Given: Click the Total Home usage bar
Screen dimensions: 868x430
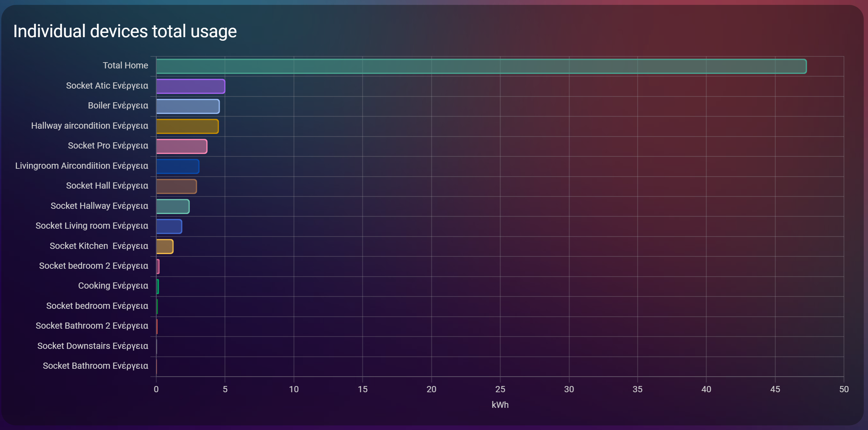Looking at the screenshot, I should 481,66.
